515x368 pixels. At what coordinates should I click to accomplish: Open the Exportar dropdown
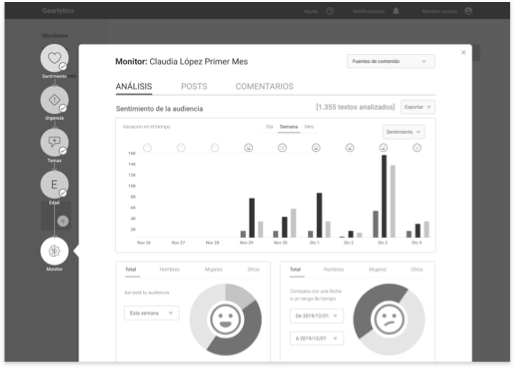pyautogui.click(x=418, y=107)
